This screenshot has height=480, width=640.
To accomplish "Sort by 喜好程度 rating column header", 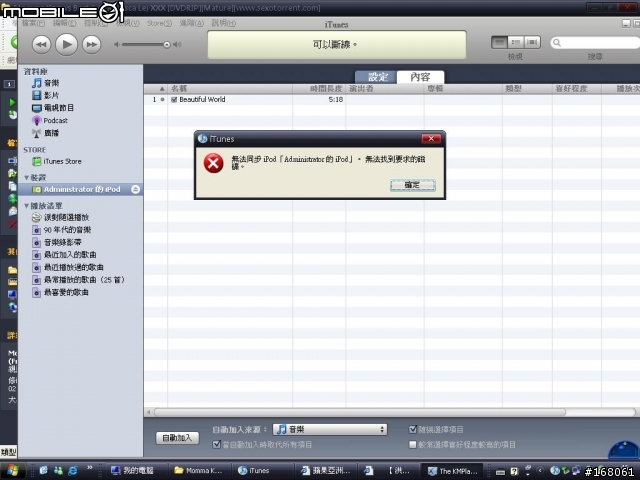I will (x=577, y=89).
